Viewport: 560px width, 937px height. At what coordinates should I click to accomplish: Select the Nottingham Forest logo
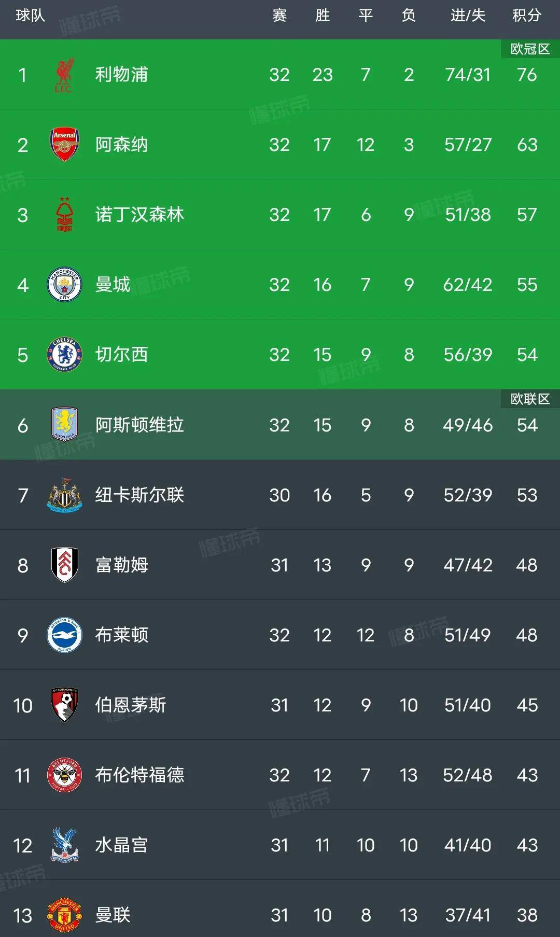pyautogui.click(x=64, y=215)
